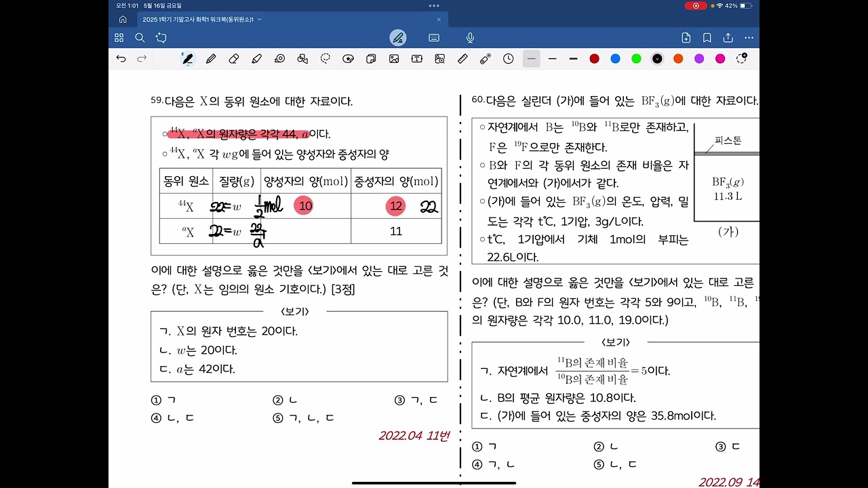Close the open document tab
The width and height of the screenshot is (868, 488).
pos(439,20)
